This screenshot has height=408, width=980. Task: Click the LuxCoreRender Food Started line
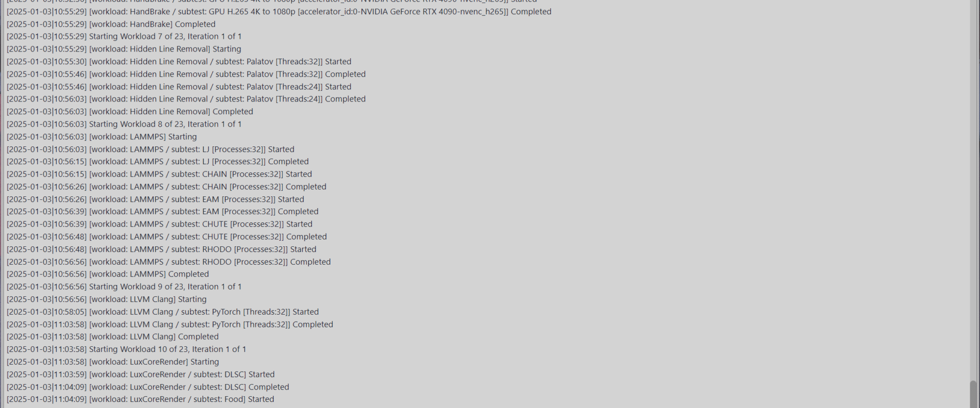[140, 399]
